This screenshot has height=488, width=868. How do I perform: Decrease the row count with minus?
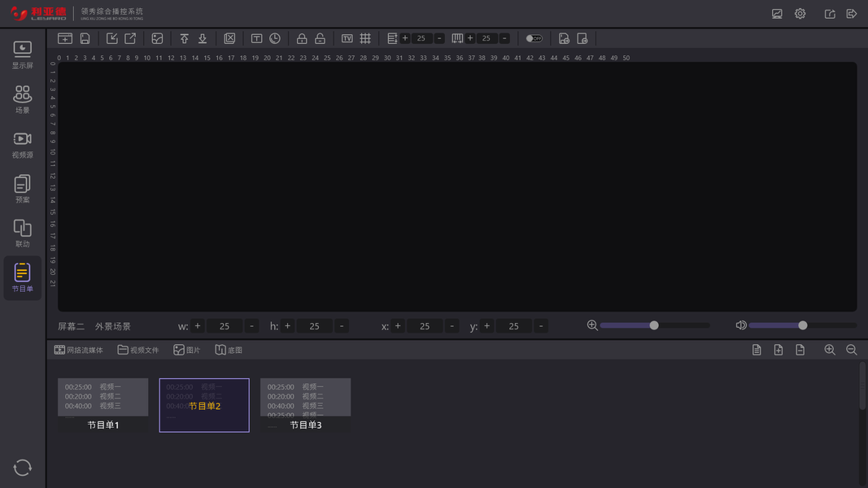439,38
